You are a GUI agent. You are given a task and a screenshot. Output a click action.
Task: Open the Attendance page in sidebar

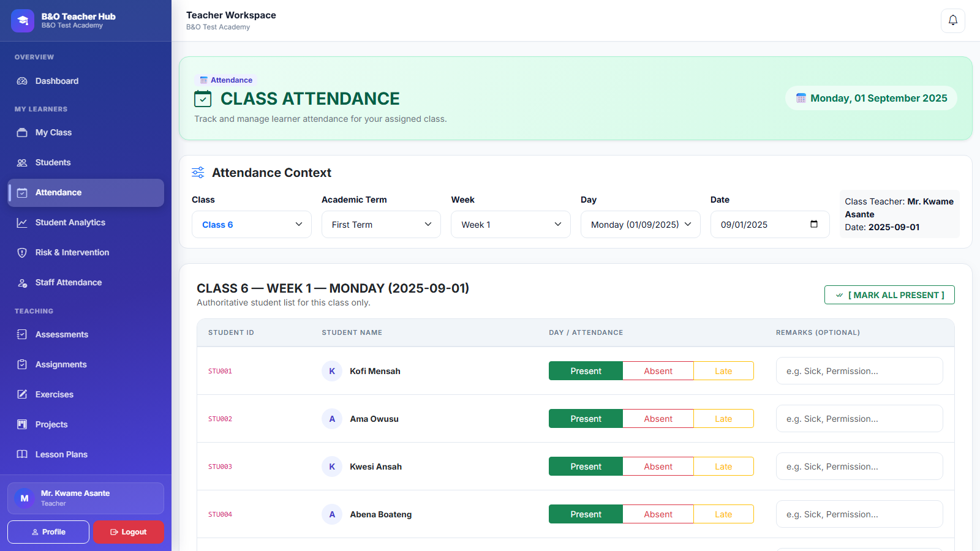[86, 192]
